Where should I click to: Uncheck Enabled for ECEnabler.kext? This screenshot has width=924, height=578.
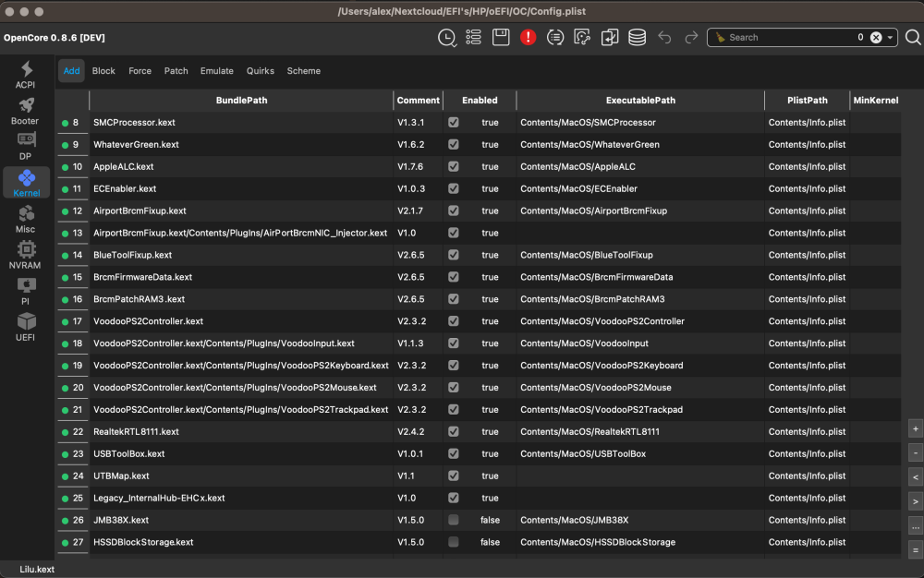click(x=453, y=188)
